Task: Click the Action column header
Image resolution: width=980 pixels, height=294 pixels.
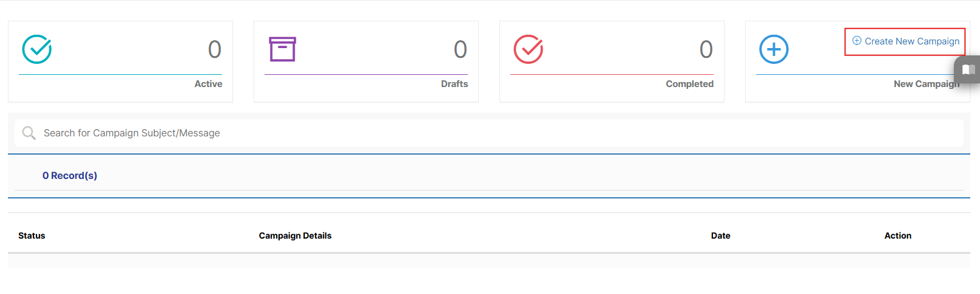Action: click(898, 236)
